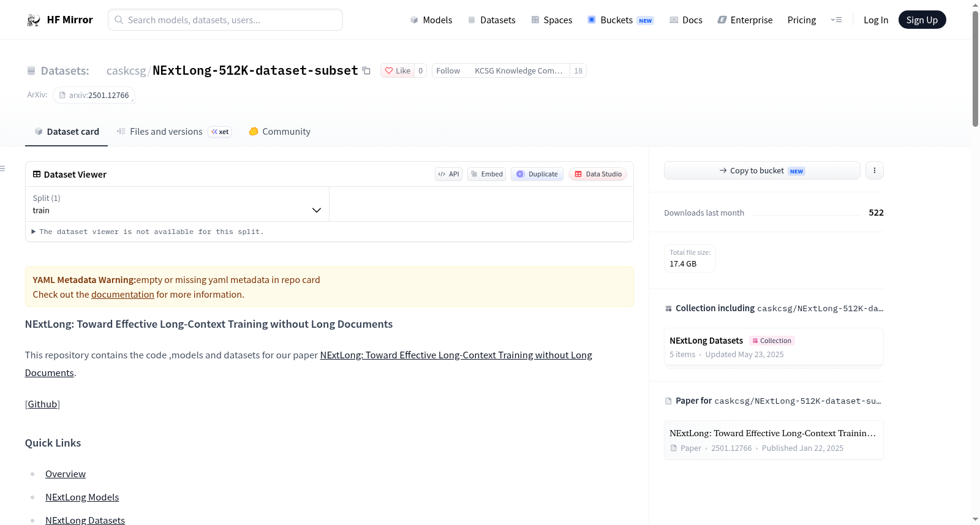Viewport: 980px width, 525px height.
Task: Open Spaces in the navigation
Action: point(551,20)
